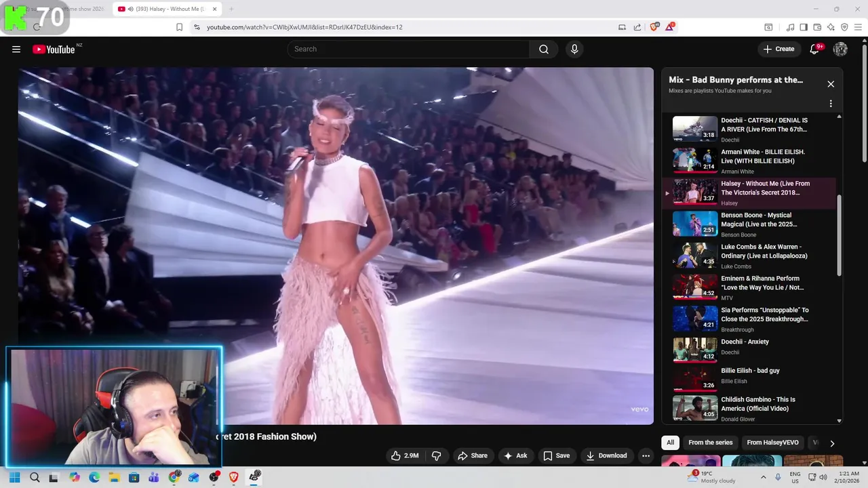Open the volume control in system tray
Screen dimensions: 868x488
click(823, 477)
